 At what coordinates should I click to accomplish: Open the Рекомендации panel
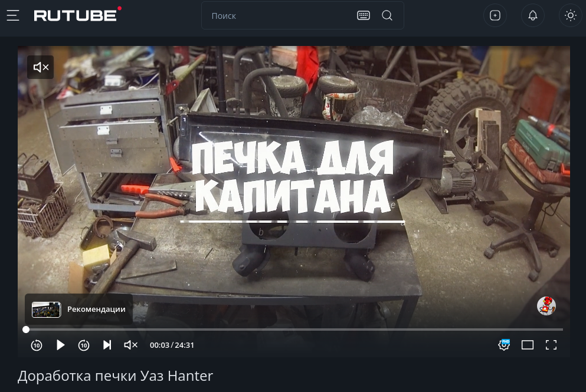(79, 309)
